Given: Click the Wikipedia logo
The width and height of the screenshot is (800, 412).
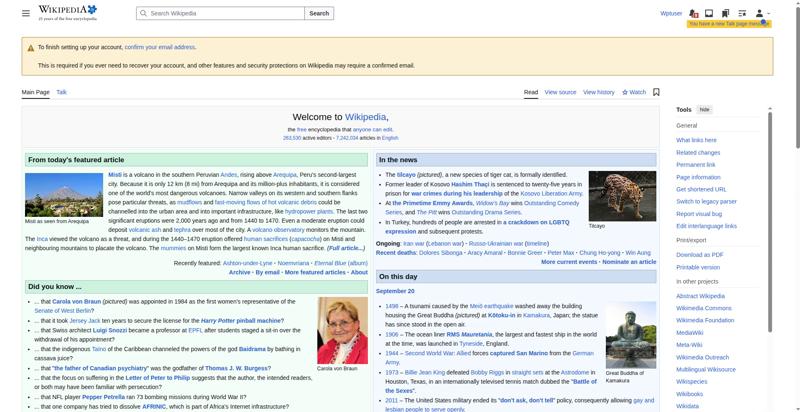Looking at the screenshot, I should 67,13.
